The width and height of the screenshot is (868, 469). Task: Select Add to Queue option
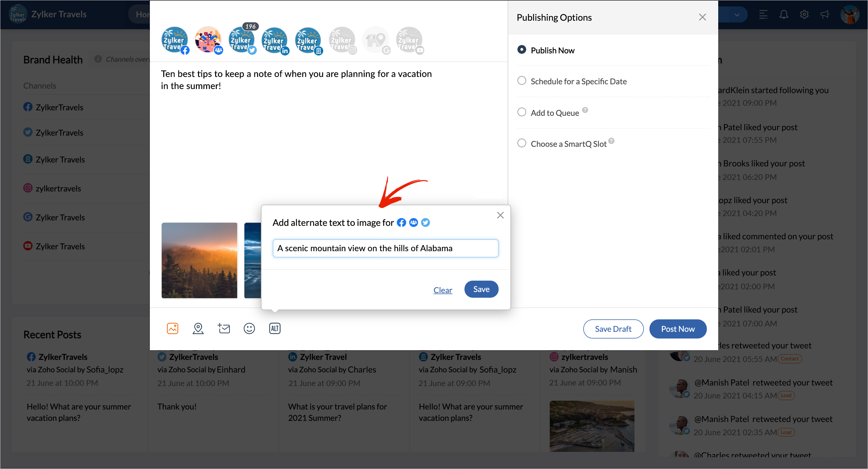pyautogui.click(x=522, y=112)
